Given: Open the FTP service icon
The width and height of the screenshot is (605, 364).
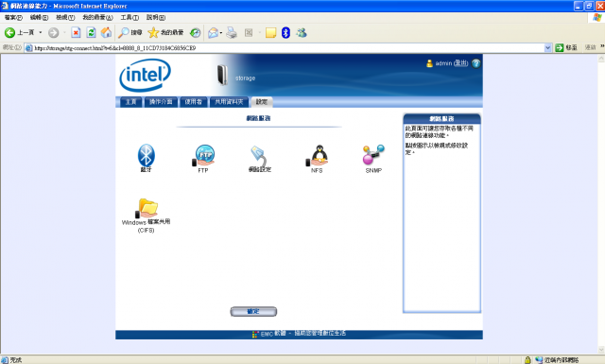Looking at the screenshot, I should tap(203, 155).
